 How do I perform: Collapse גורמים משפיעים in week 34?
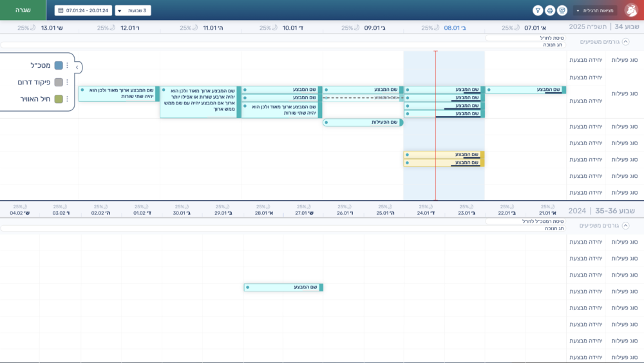[x=625, y=41]
